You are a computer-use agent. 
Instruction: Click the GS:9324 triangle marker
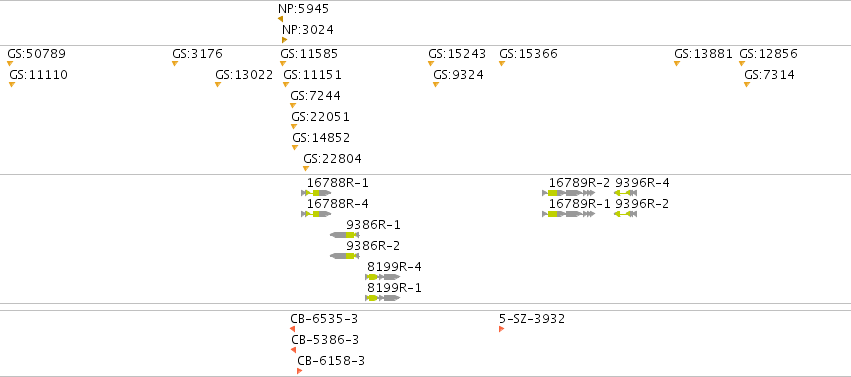[436, 85]
